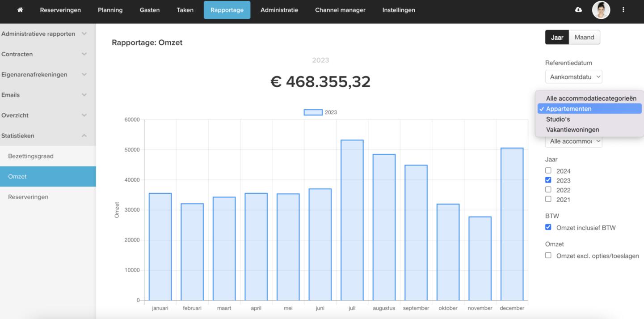The width and height of the screenshot is (644, 319).
Task: Click the juli bar in chart
Action: 352,219
